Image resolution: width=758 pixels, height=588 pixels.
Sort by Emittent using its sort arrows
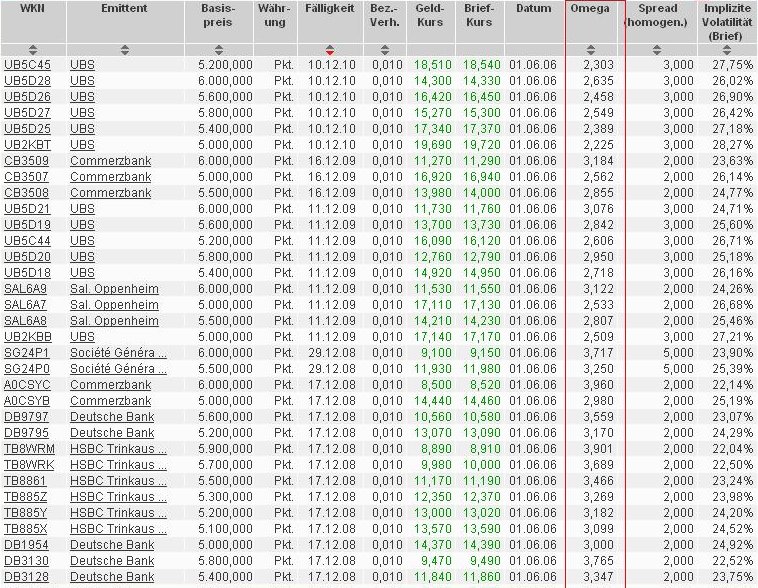point(125,50)
